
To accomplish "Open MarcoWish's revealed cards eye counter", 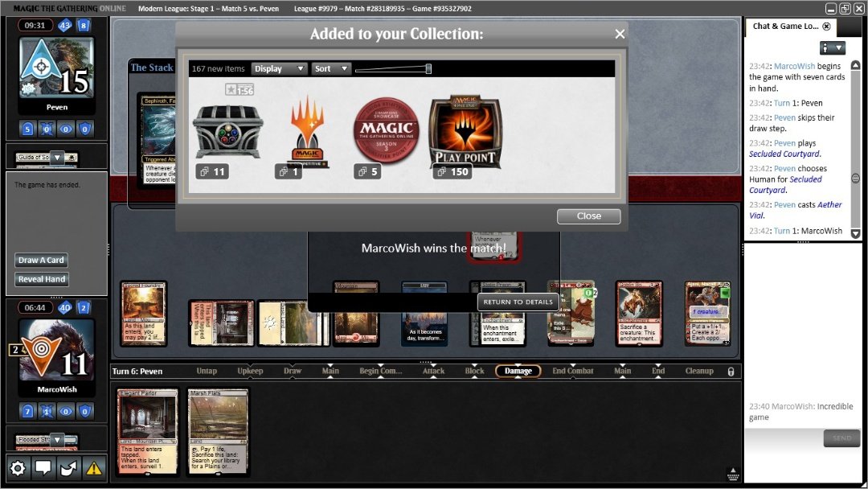I will (x=66, y=411).
